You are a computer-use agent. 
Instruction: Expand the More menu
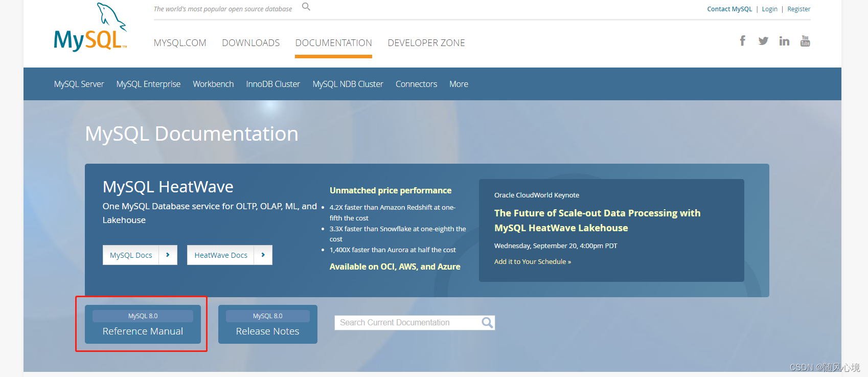point(459,84)
